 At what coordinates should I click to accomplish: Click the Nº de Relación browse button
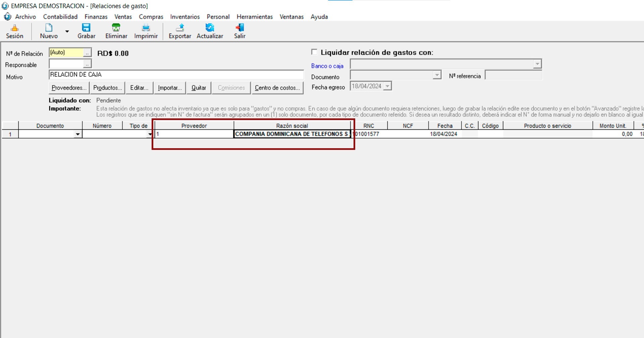[x=87, y=53]
